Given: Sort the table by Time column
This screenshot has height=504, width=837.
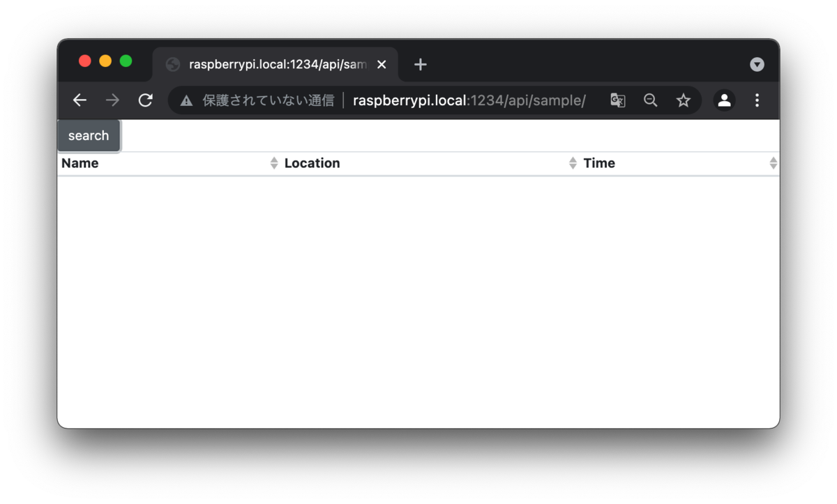Looking at the screenshot, I should (680, 163).
